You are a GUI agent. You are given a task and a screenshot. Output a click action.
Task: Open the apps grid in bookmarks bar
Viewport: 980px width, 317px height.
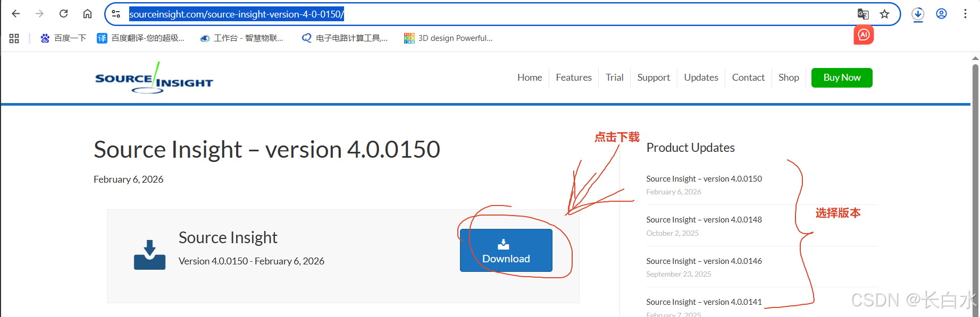tap(14, 38)
